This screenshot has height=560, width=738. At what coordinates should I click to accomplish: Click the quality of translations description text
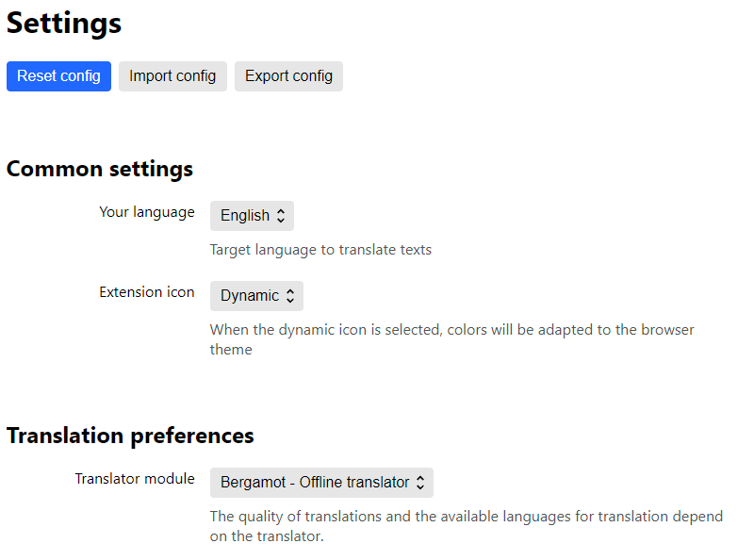coord(466,526)
